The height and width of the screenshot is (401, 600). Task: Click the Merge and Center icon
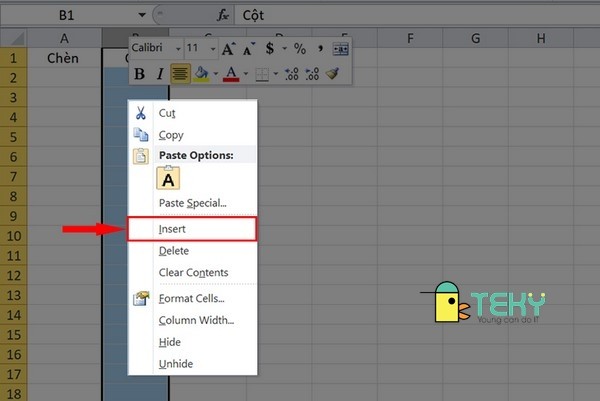[340, 49]
